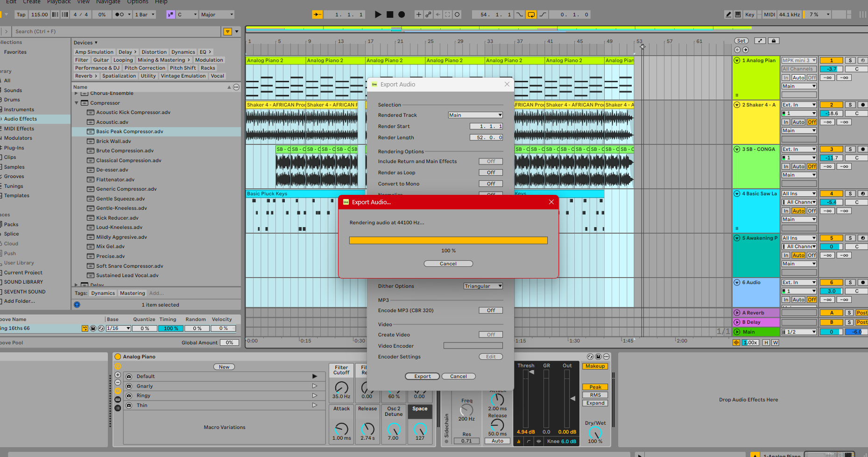868x457 pixels.
Task: Toggle Render as Loop option
Action: tap(491, 172)
